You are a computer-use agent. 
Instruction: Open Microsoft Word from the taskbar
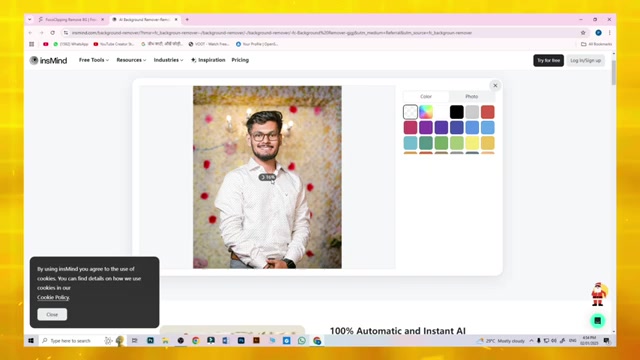point(226,340)
